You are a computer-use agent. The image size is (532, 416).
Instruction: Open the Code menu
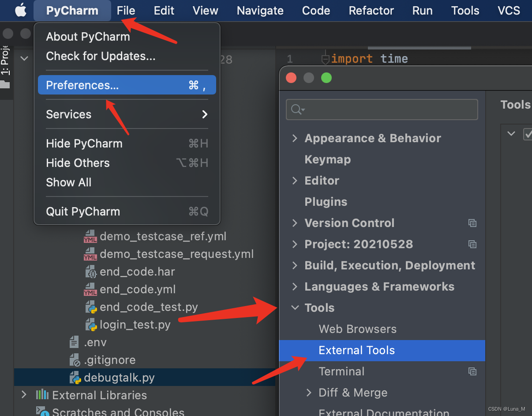[x=316, y=11]
